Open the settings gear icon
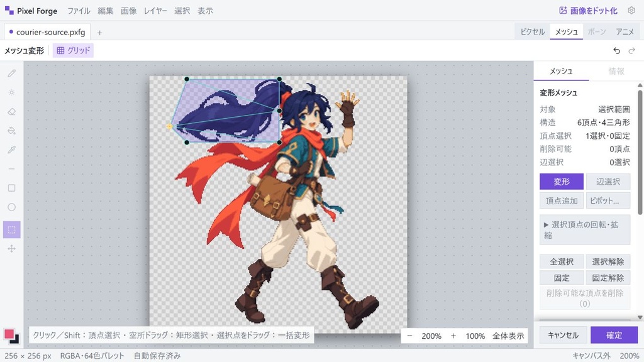The height and width of the screenshot is (362, 644). point(631,10)
